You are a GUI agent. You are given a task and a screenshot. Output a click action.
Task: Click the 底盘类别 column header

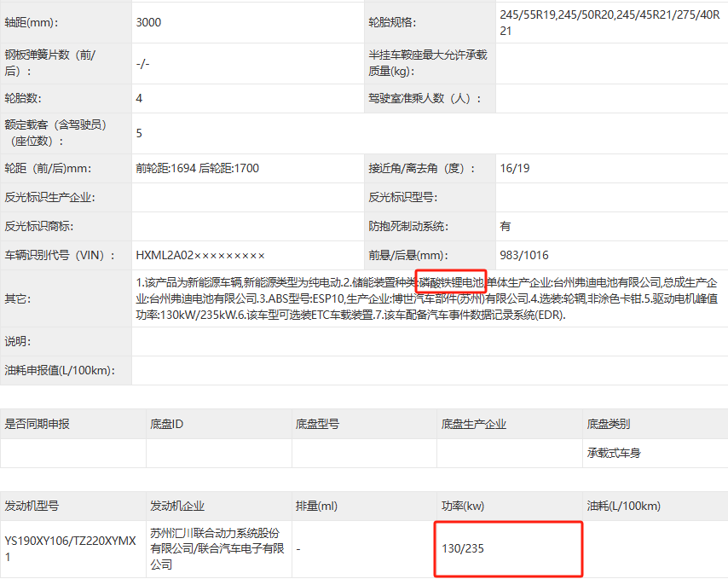point(608,424)
